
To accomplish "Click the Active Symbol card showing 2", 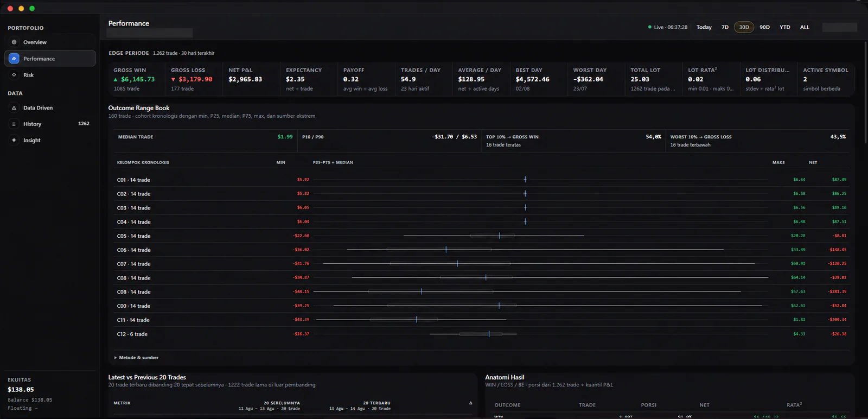I will 826,79.
